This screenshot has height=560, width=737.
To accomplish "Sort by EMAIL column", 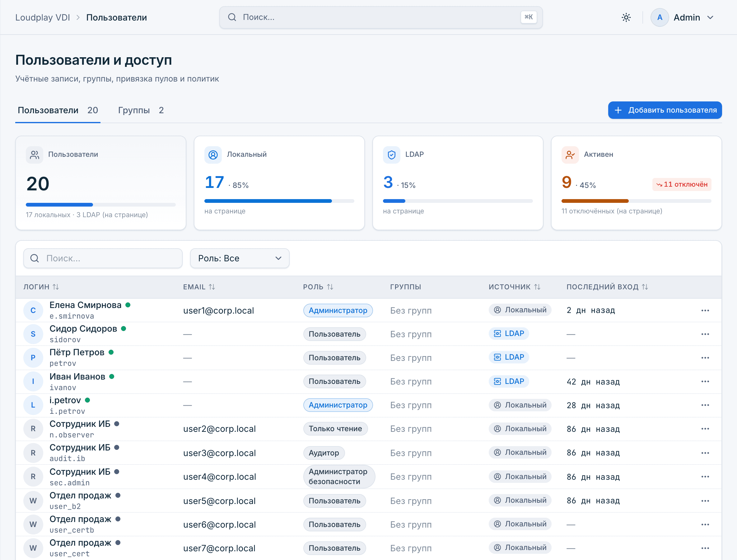I will 199,287.
